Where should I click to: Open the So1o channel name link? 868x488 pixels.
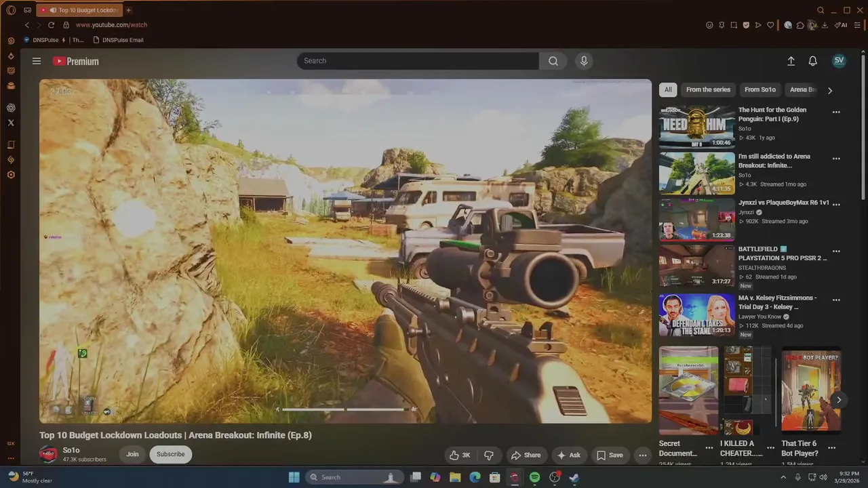coord(71,450)
